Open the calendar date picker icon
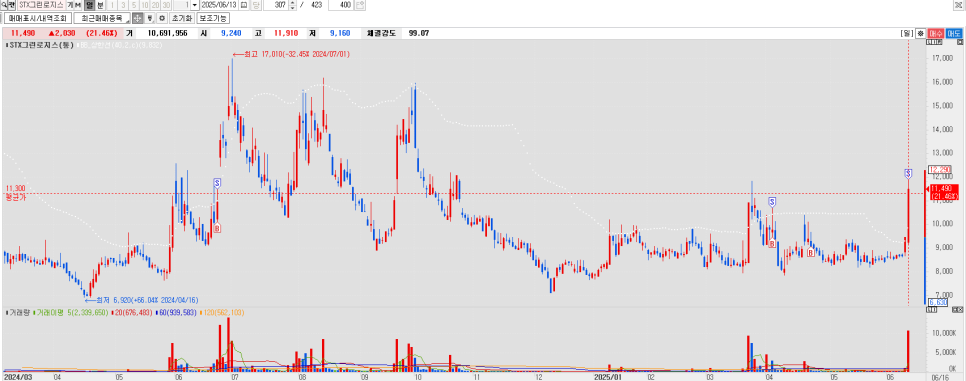Viewport: 966px width, 381px height. 244,5
